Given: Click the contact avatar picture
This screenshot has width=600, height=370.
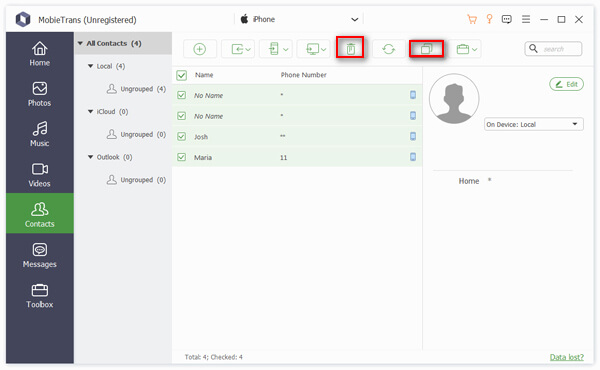Looking at the screenshot, I should coord(454,99).
